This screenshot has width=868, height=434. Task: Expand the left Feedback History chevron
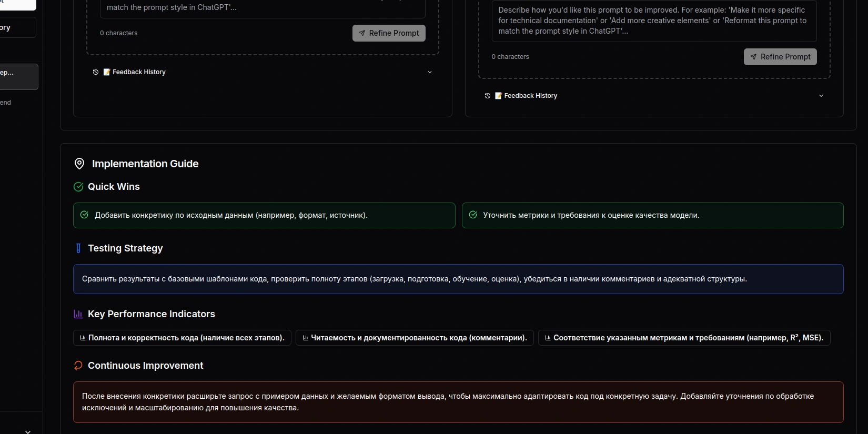(429, 72)
